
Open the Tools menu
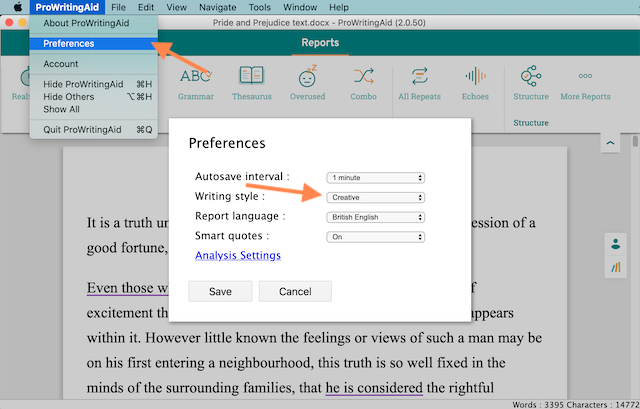point(260,7)
